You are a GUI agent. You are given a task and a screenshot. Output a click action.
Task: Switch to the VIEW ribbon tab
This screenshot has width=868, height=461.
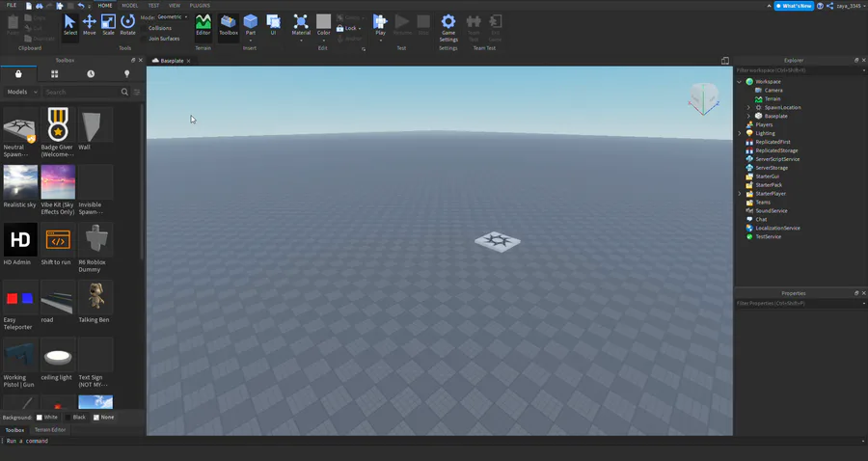coord(175,6)
